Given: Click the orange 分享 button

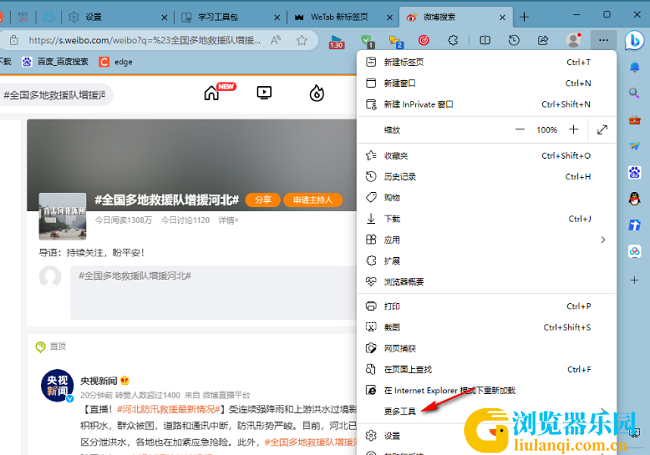Looking at the screenshot, I should [x=263, y=200].
